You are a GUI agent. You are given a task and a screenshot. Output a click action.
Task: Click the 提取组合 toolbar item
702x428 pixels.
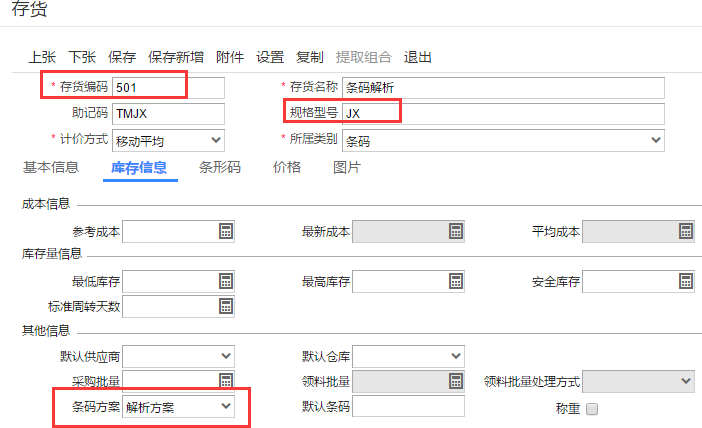click(x=364, y=57)
